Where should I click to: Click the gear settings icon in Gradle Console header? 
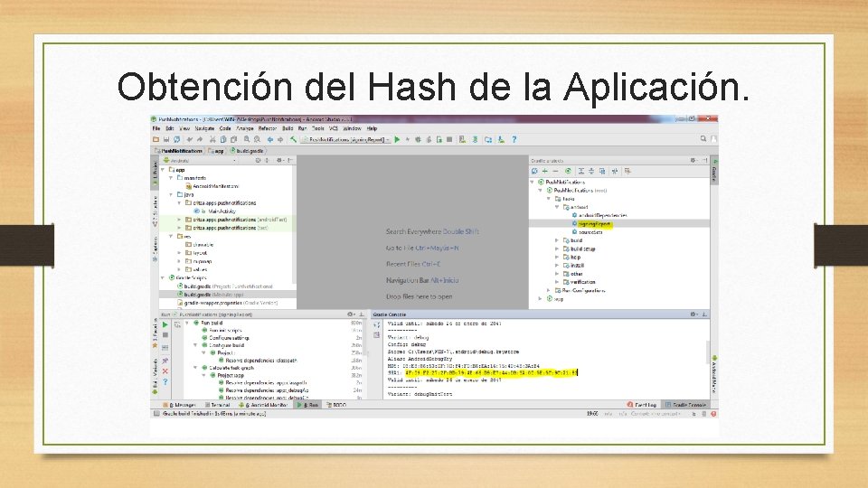(693, 314)
